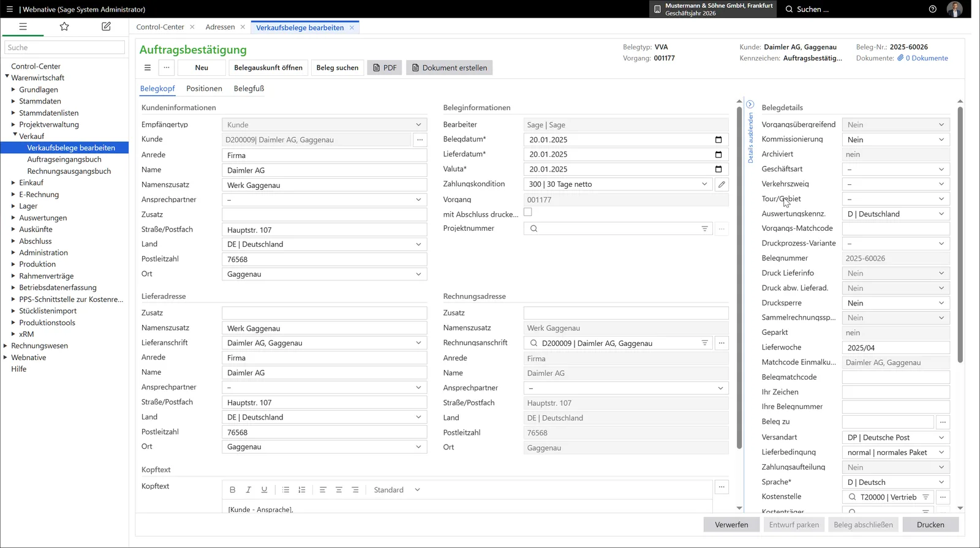Insert a bulleted list in Kopftext
The image size is (980, 548).
pos(286,490)
